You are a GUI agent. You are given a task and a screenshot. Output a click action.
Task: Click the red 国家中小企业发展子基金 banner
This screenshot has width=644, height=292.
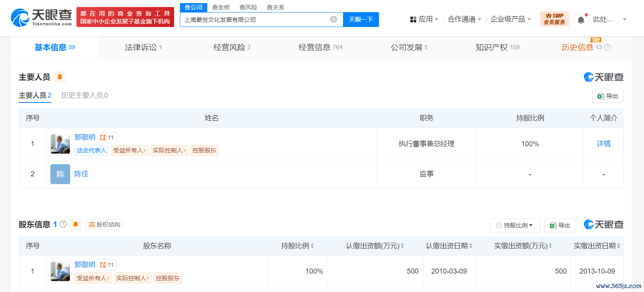[x=125, y=17]
